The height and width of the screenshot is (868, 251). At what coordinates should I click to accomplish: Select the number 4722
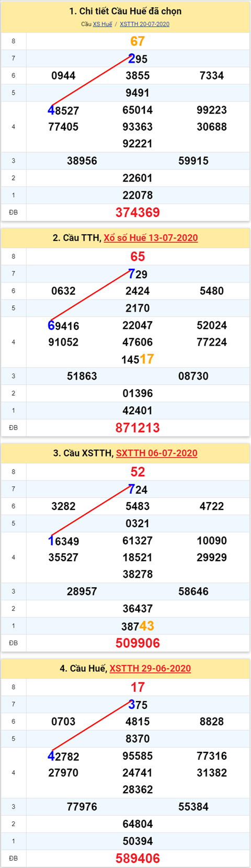coord(212,507)
